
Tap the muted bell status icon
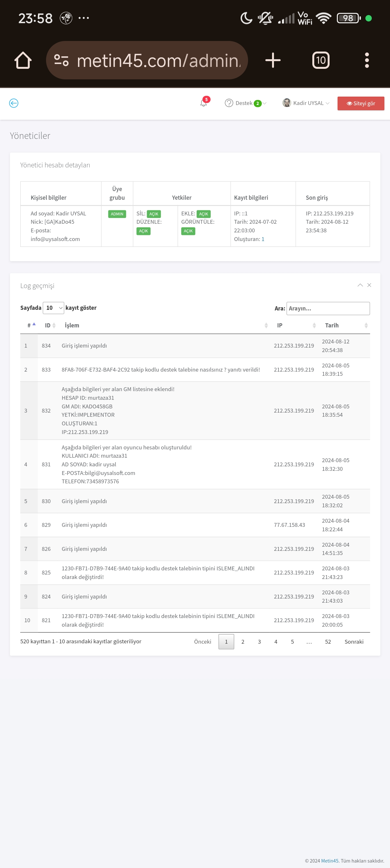266,18
